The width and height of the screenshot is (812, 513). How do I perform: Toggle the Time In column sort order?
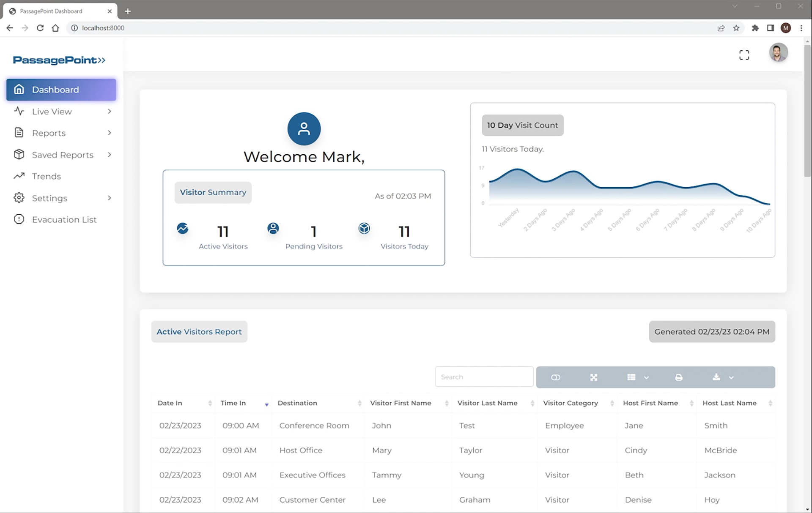pos(266,404)
